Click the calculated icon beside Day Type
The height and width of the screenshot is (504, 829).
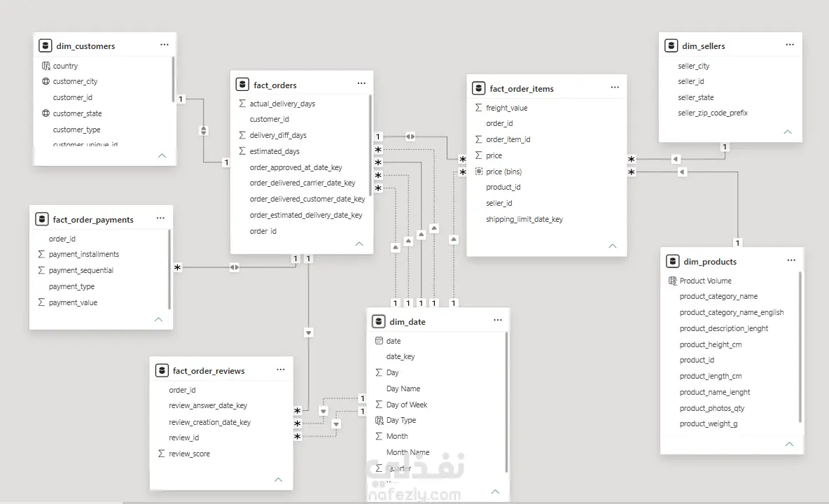click(x=379, y=420)
